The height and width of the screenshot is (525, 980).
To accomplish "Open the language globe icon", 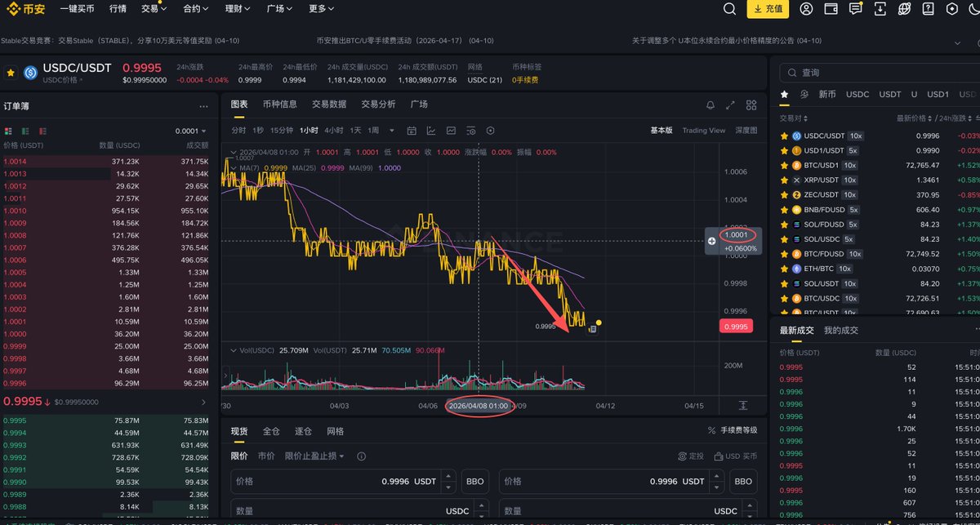I will click(x=906, y=9).
